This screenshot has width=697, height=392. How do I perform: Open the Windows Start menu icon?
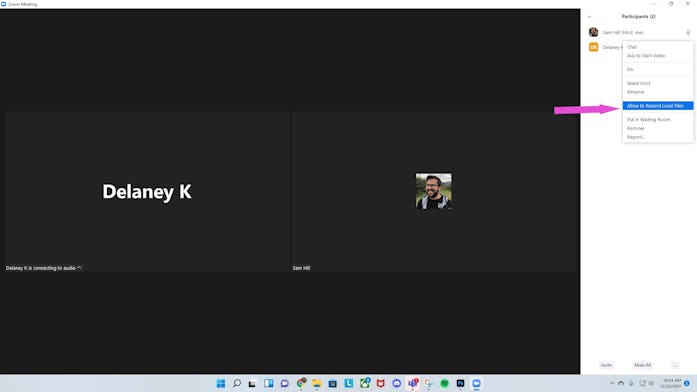click(x=221, y=384)
